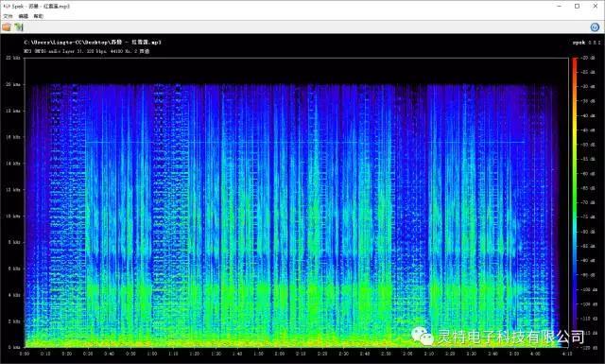Open the blue About icon in the toolbar
The height and width of the screenshot is (364, 605).
point(595,27)
